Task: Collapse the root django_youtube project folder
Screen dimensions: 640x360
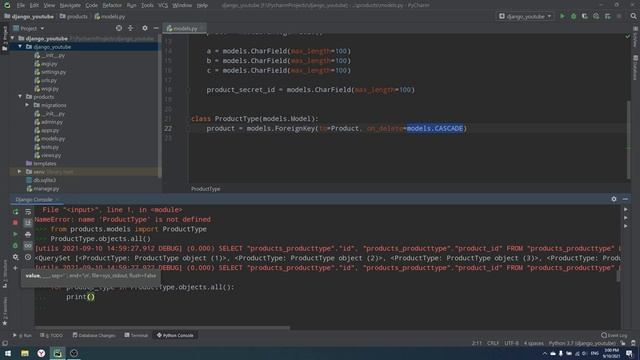Action: coord(13,38)
